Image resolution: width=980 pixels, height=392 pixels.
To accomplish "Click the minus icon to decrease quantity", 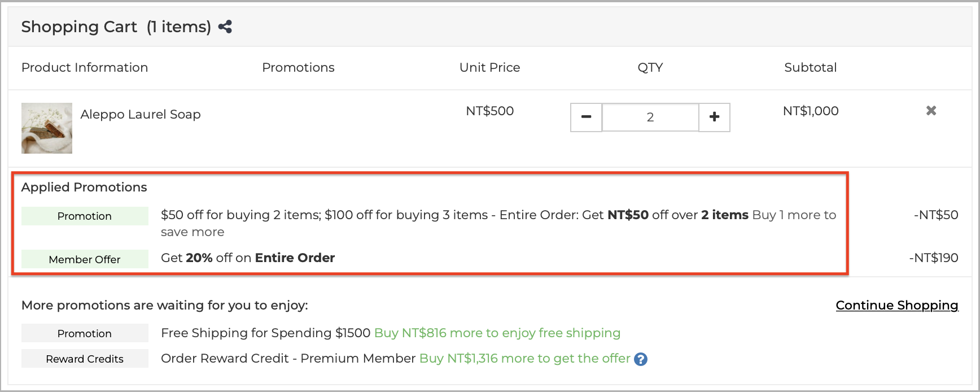I will tap(587, 117).
